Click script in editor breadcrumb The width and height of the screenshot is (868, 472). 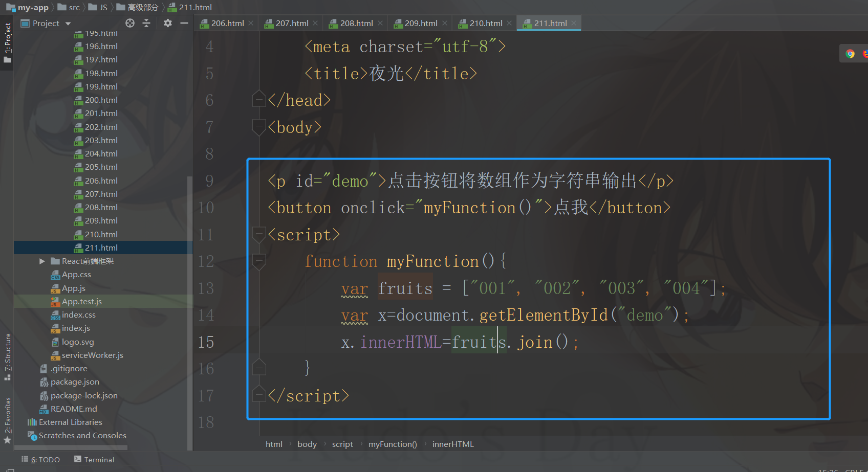pyautogui.click(x=342, y=444)
